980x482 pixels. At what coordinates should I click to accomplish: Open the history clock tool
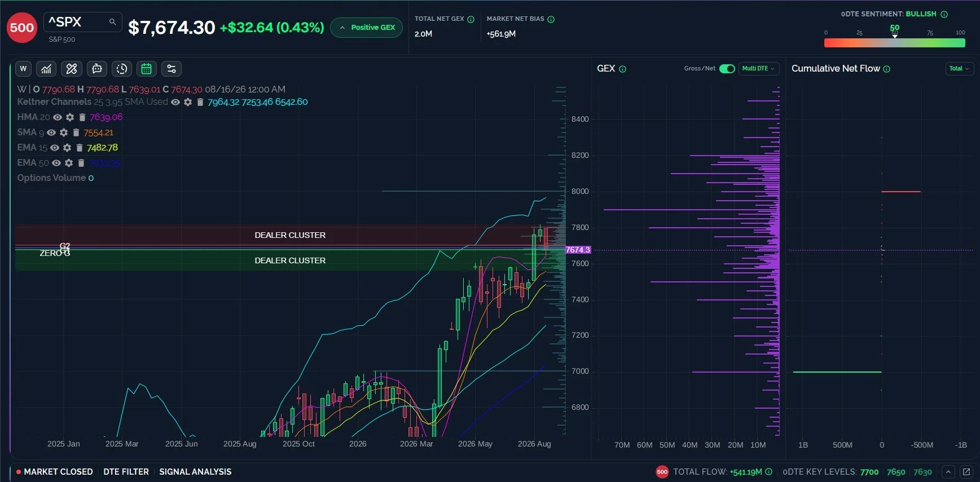[122, 69]
